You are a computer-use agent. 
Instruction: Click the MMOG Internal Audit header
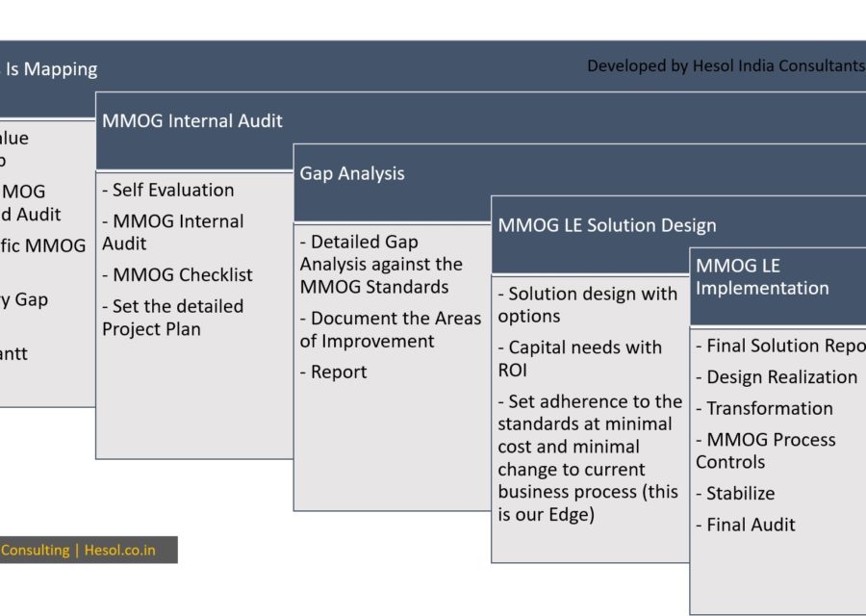point(192,121)
